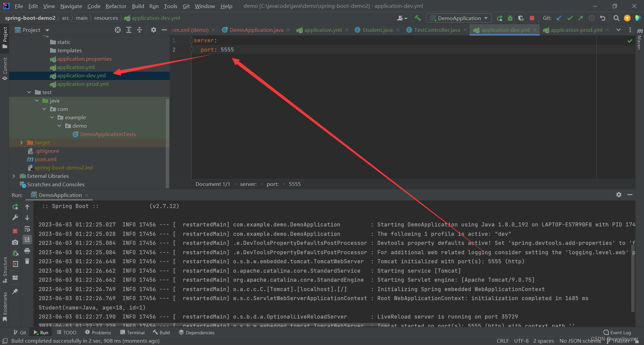
Task: Toggle scroll to end of console
Action: [x=27, y=239]
